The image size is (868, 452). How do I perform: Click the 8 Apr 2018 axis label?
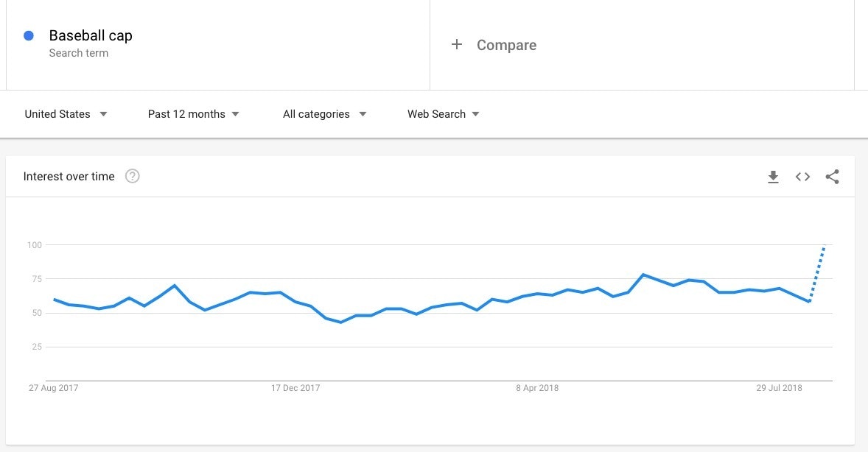tap(536, 388)
